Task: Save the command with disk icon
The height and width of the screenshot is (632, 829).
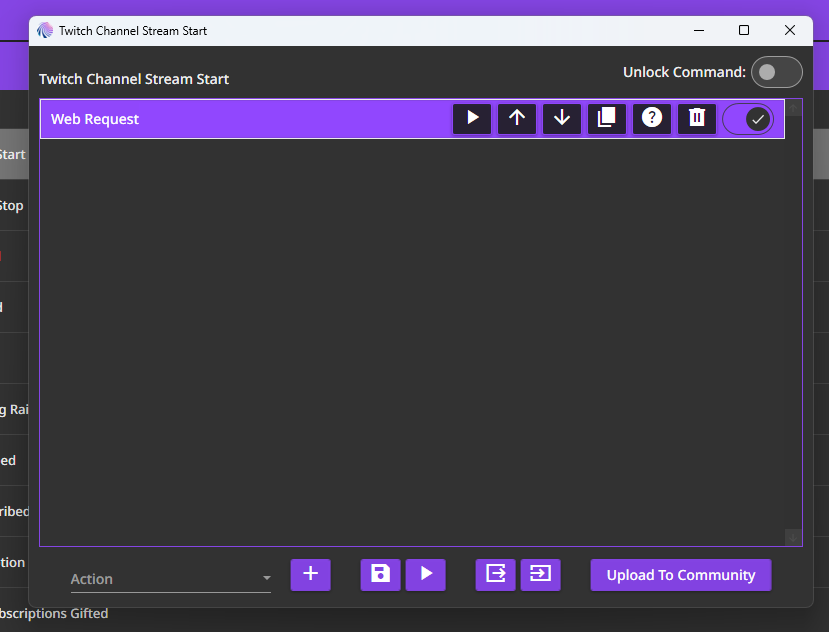Action: click(x=381, y=575)
